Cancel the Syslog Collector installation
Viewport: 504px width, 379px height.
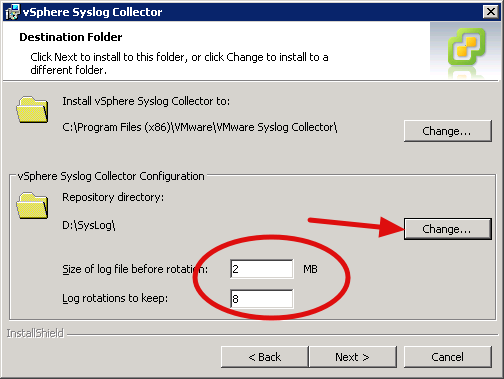click(x=448, y=357)
